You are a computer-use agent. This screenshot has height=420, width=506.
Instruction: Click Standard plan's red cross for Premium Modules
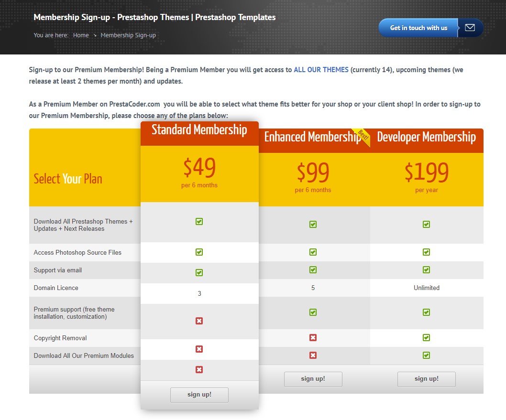tap(199, 370)
